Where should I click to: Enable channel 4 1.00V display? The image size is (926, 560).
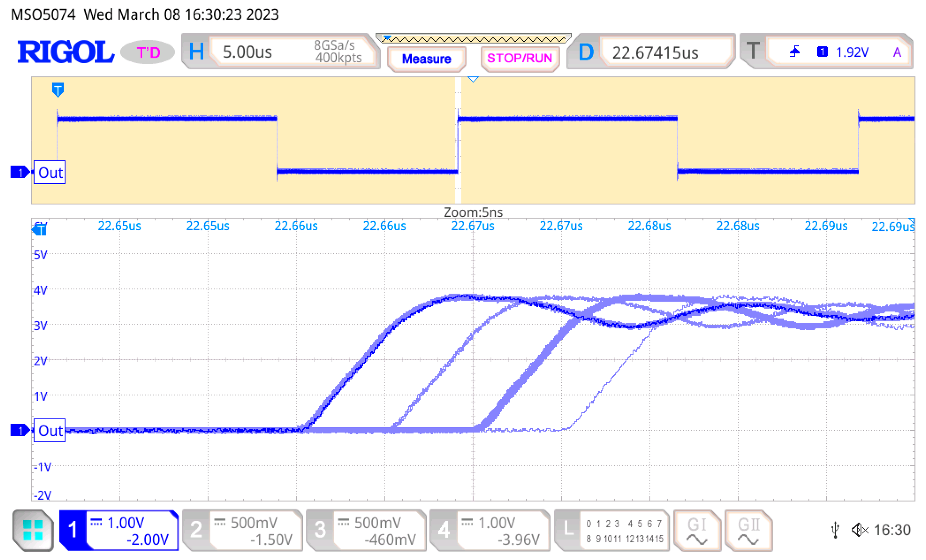pyautogui.click(x=490, y=530)
